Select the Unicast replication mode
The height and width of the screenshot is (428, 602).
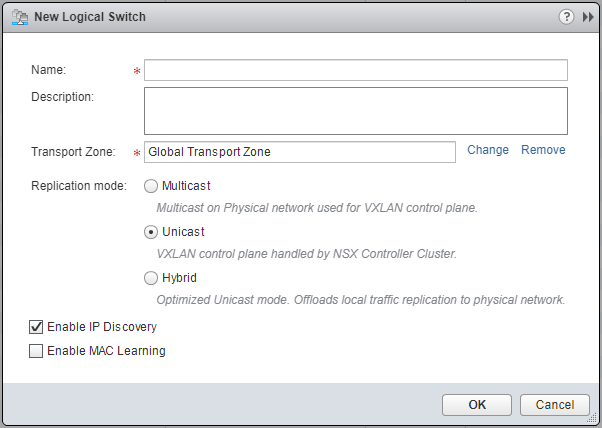151,232
